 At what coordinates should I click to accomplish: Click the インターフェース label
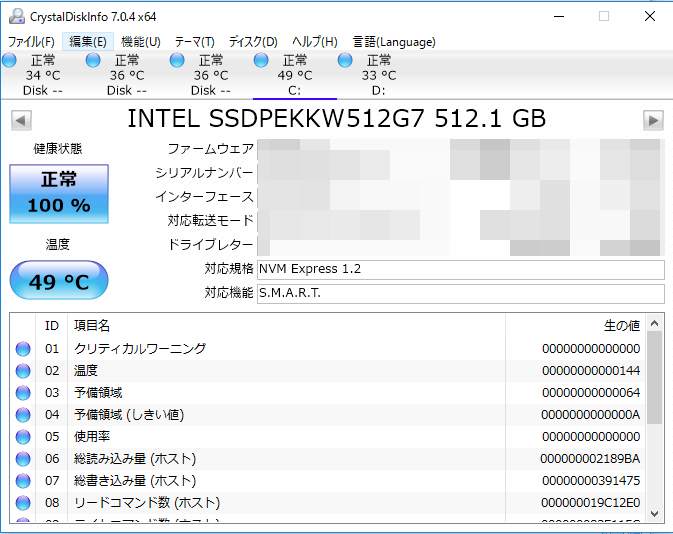point(204,197)
